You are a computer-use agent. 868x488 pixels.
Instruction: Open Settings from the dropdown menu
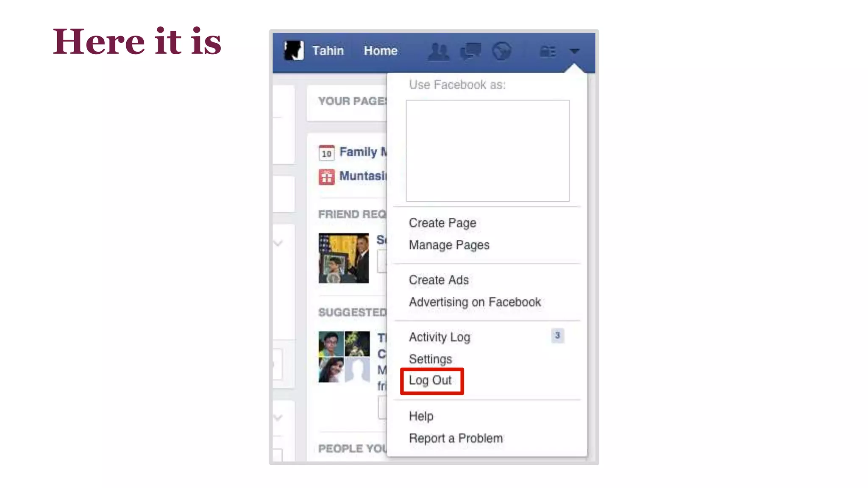(430, 359)
